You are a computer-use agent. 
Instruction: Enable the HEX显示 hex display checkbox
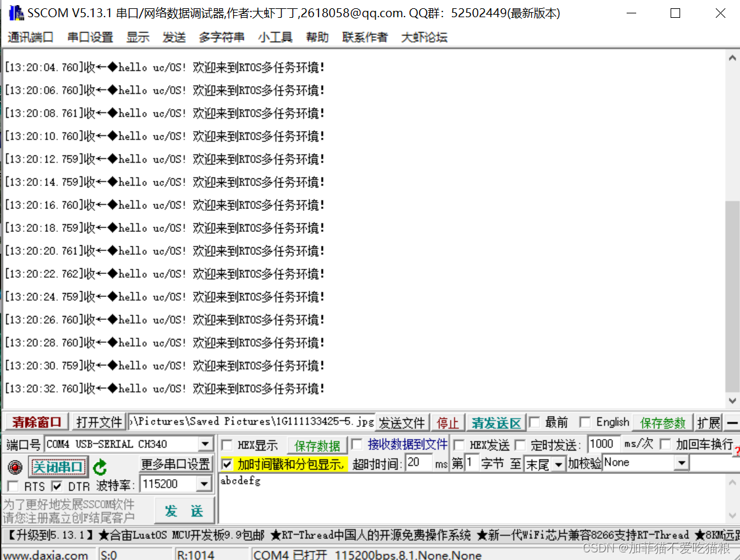coord(227,444)
